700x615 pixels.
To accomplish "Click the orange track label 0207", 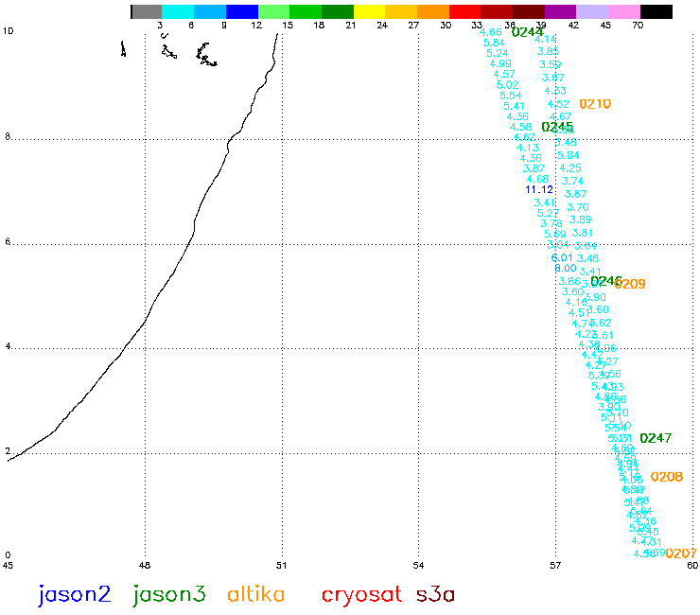I will [x=681, y=553].
